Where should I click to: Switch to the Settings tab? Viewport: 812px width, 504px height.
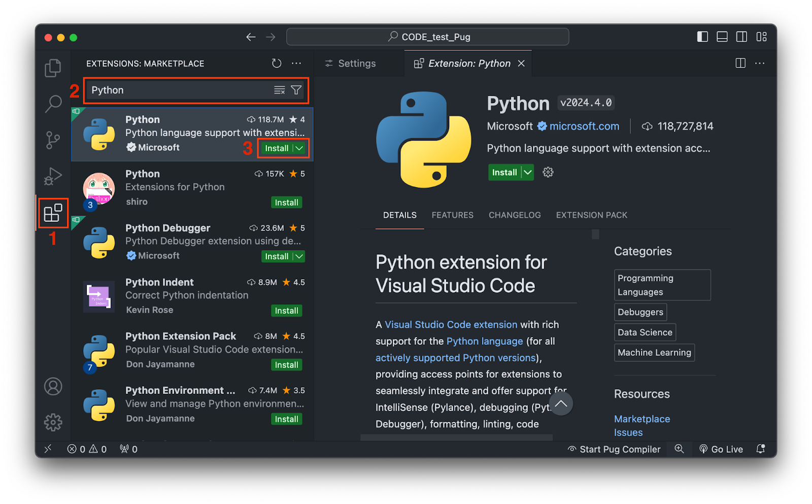click(357, 63)
